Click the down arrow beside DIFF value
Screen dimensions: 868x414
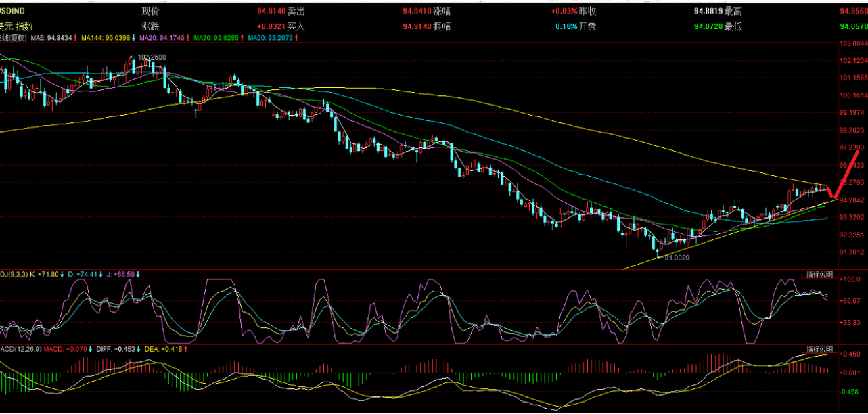tap(138, 349)
